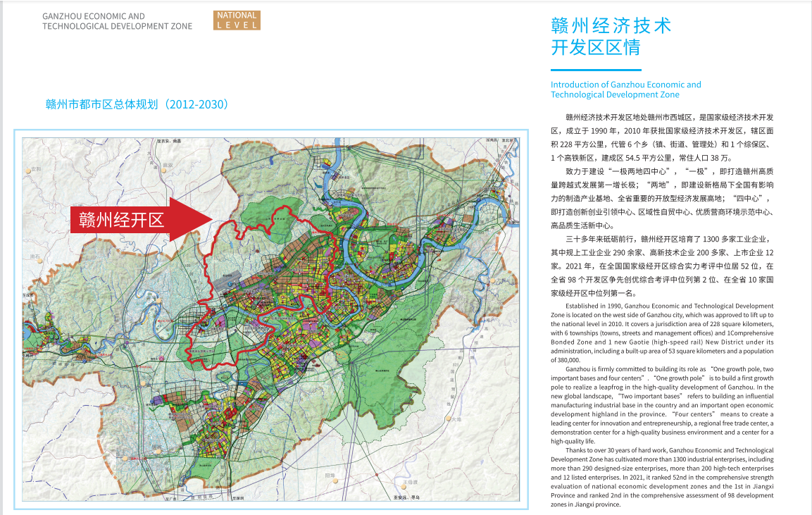Screen dimensions: 812x515
Task: Click the '大埠' place label on the map
Action: click(x=456, y=419)
